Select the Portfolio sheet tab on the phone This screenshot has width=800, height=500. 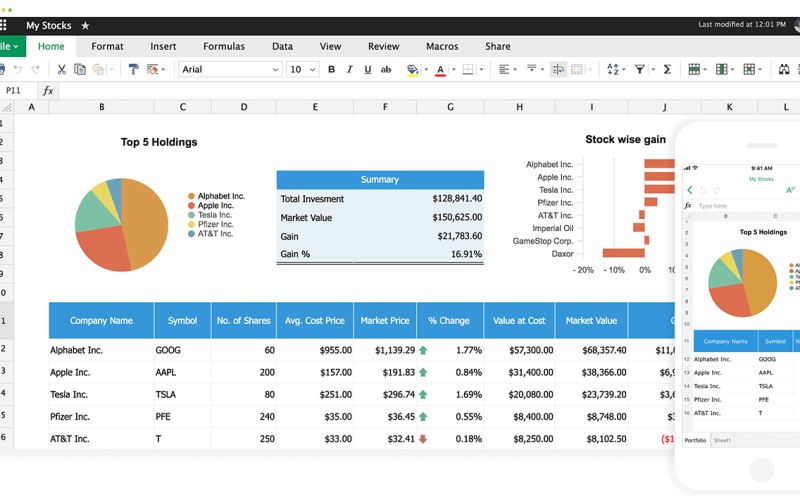695,440
